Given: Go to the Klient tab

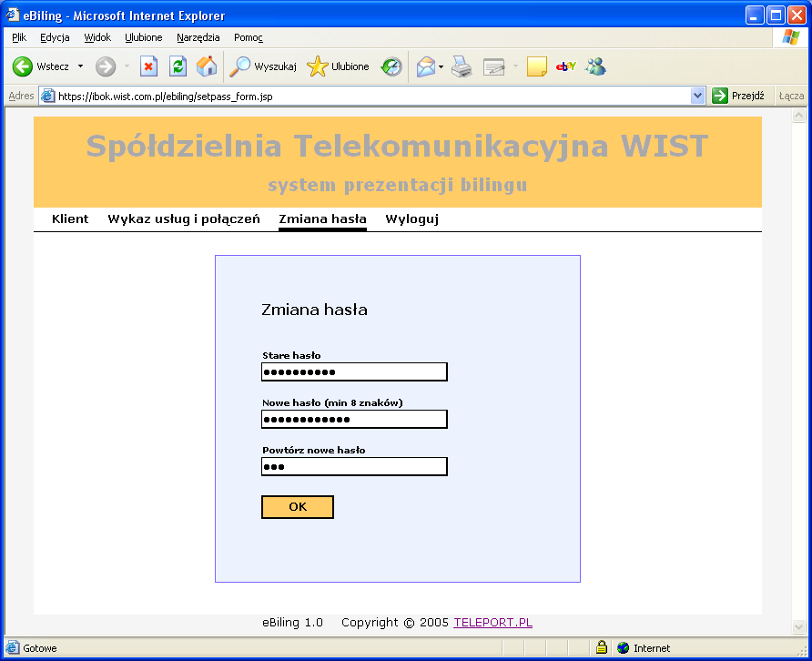Looking at the screenshot, I should (x=70, y=219).
